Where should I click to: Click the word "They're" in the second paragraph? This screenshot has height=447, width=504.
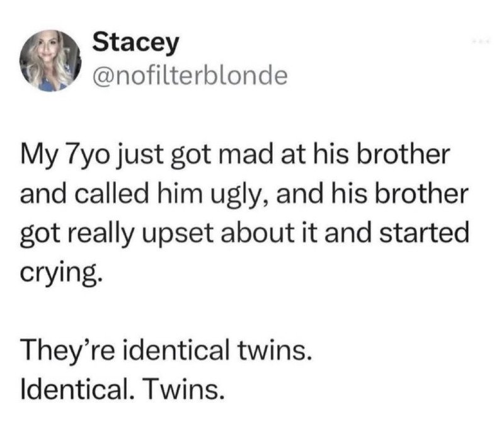coord(67,350)
